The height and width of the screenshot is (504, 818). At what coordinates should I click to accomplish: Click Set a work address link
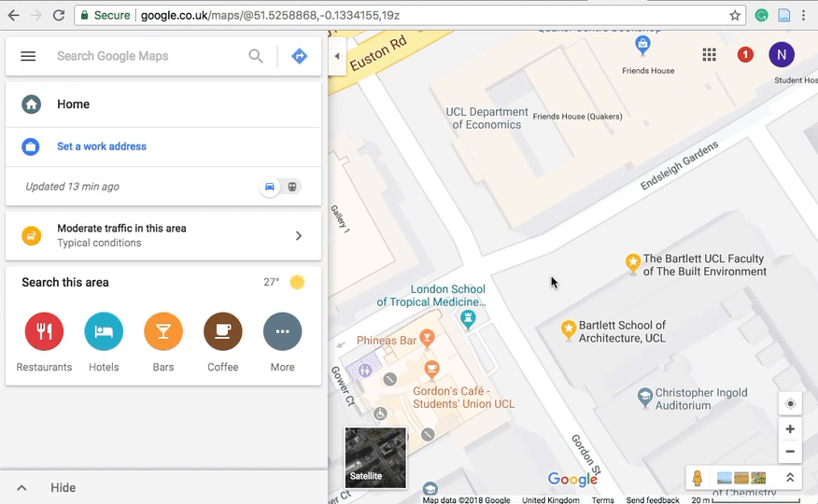pos(102,147)
